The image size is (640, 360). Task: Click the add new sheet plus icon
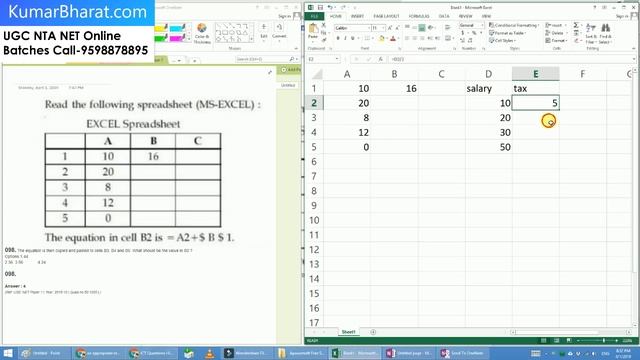click(x=373, y=332)
